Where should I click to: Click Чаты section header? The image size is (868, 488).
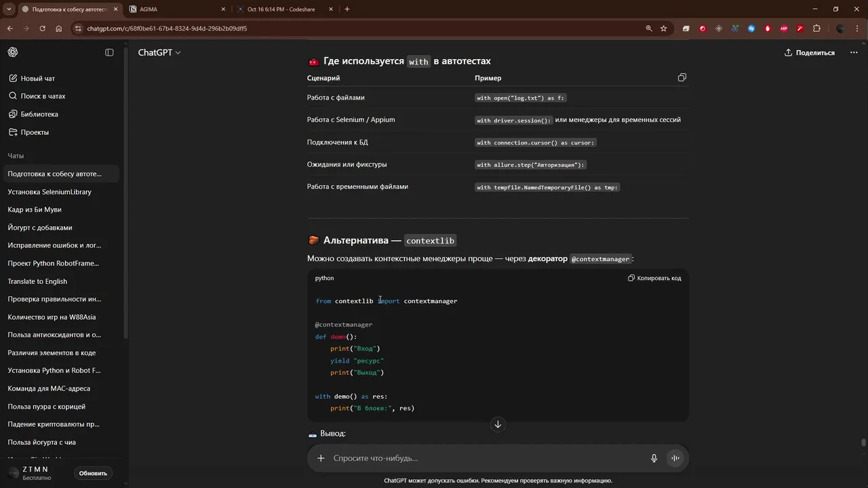[16, 156]
